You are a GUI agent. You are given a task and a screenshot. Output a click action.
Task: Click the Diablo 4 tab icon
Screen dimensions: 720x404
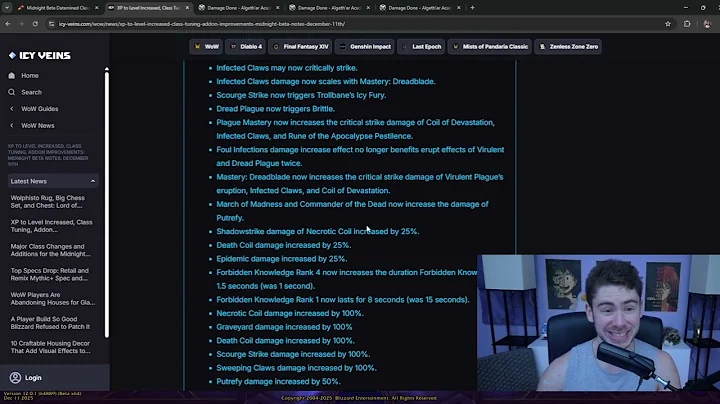[x=233, y=46]
